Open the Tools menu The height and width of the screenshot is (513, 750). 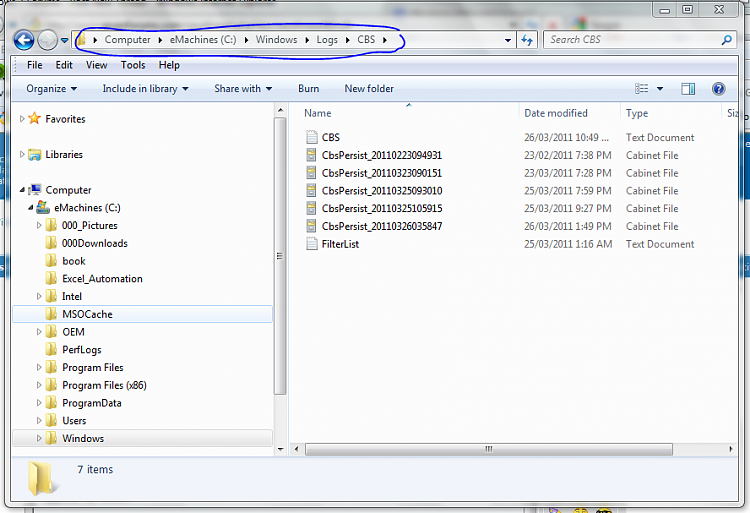tap(132, 65)
